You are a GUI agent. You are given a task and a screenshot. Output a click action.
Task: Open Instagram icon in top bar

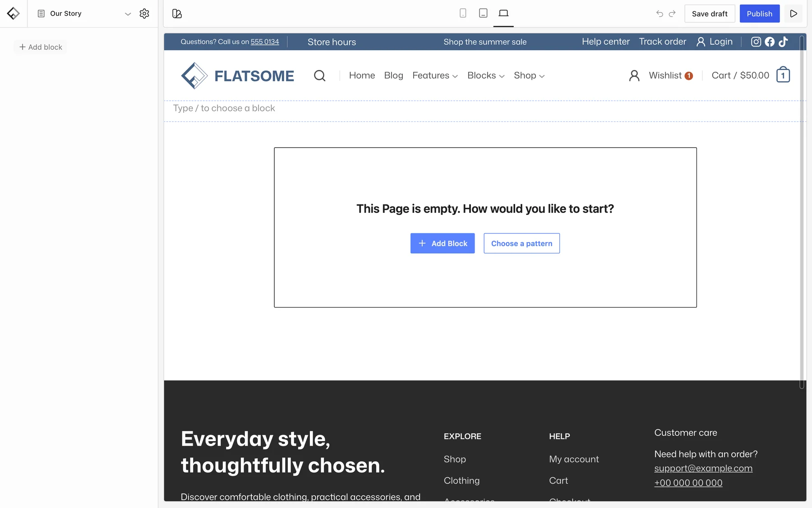click(x=756, y=42)
